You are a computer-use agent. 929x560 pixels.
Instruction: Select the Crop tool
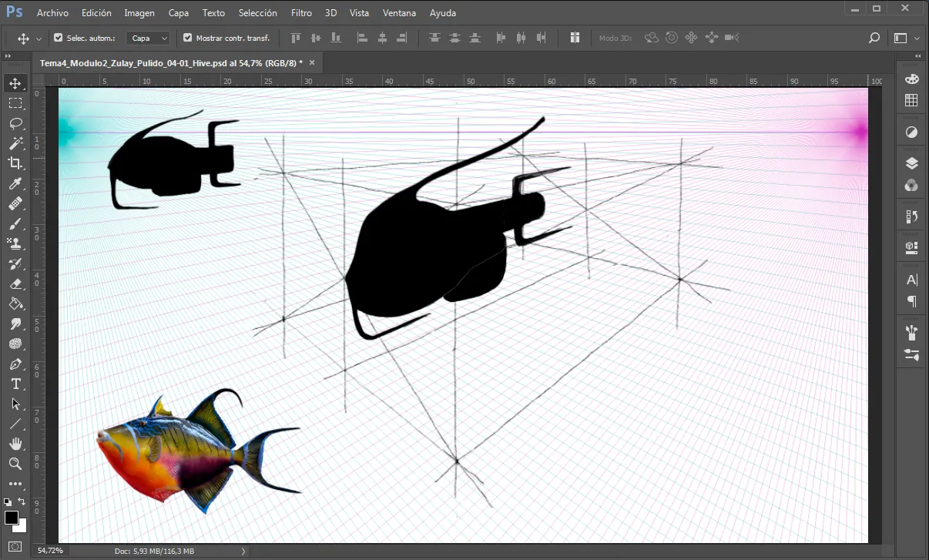click(15, 163)
